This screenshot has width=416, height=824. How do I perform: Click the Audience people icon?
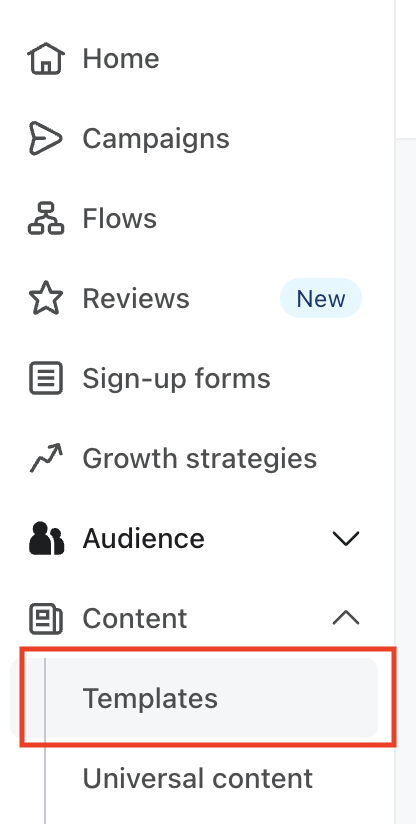pyautogui.click(x=46, y=538)
